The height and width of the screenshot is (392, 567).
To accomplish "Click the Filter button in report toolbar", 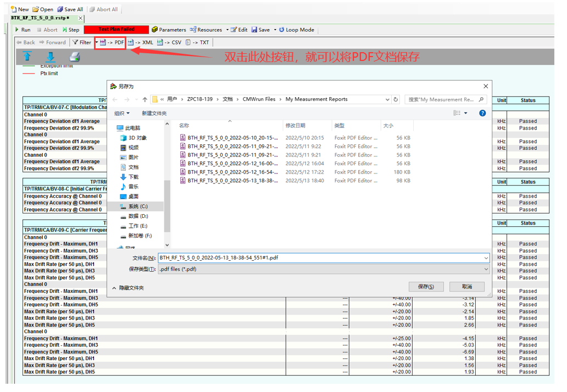I will (82, 43).
